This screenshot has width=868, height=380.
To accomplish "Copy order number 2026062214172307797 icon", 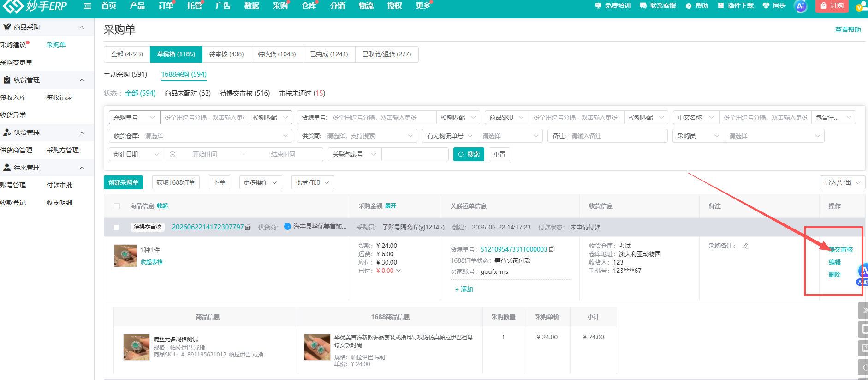I will [x=248, y=227].
